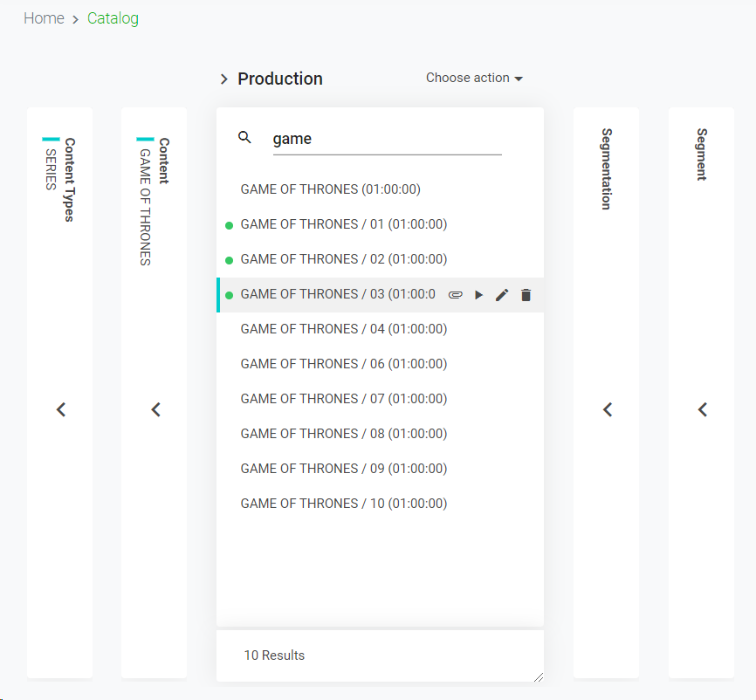This screenshot has width=756, height=700.
Task: Expand the Content panel chevron
Action: pyautogui.click(x=155, y=409)
